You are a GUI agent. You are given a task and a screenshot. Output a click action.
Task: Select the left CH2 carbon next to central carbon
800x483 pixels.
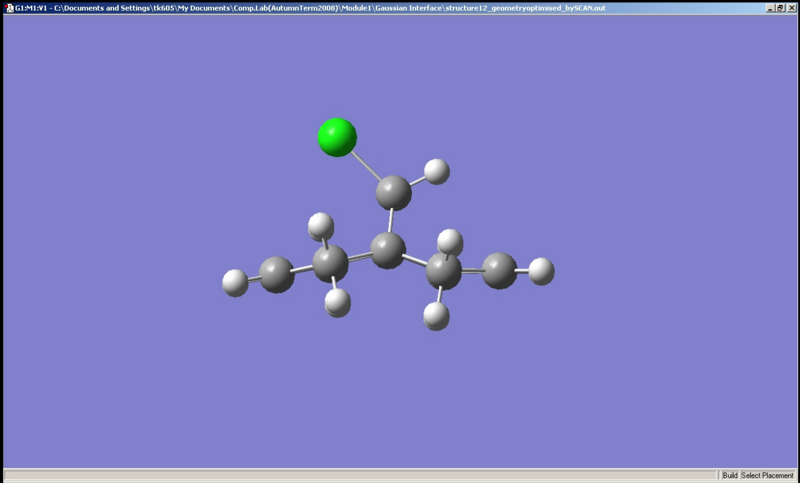pos(331,263)
